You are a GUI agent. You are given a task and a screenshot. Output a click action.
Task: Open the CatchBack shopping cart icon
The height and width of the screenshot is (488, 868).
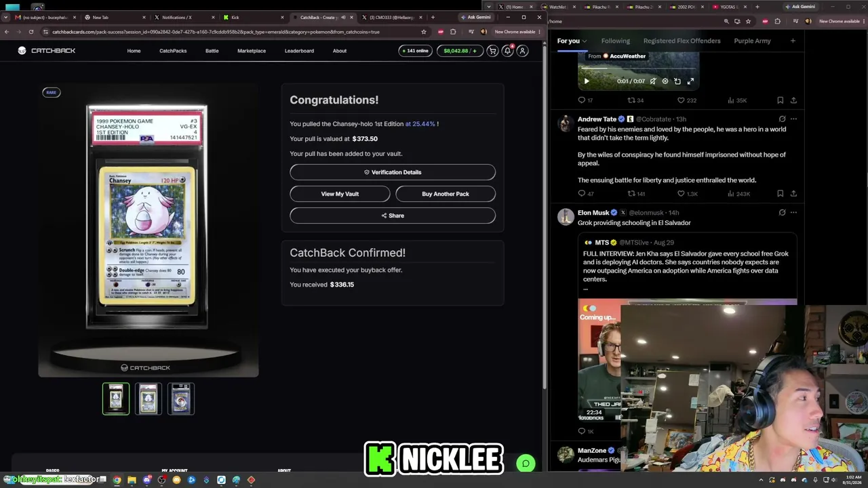pyautogui.click(x=492, y=51)
